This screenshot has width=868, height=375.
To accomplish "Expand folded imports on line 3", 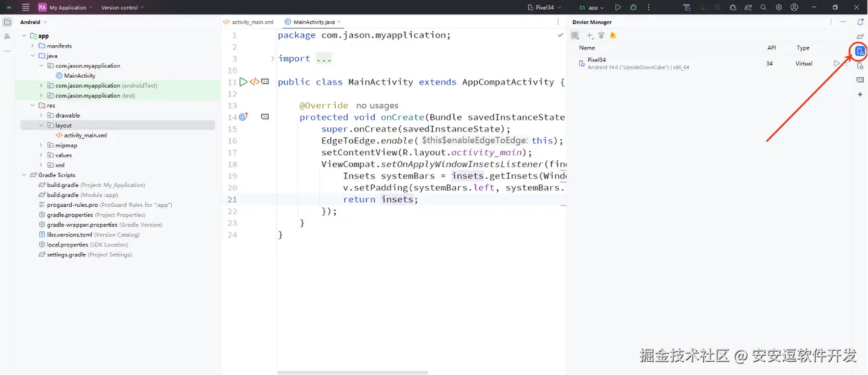I will pyautogui.click(x=272, y=58).
